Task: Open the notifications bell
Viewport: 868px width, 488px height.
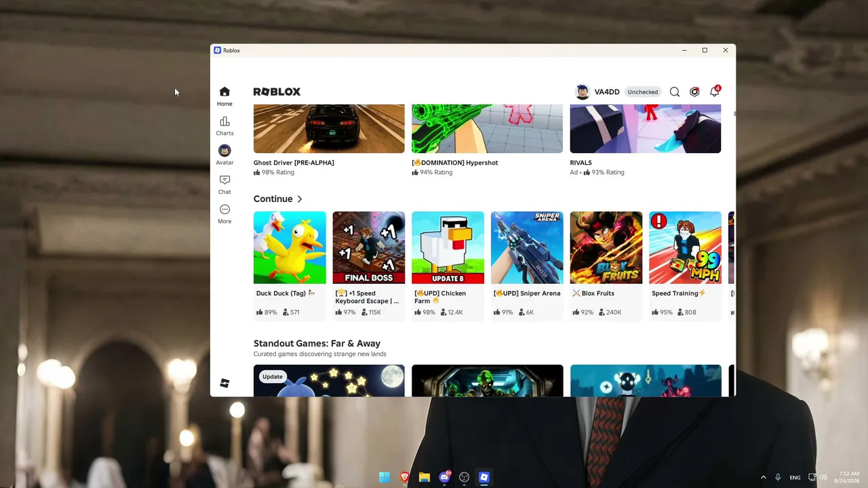Action: pyautogui.click(x=714, y=91)
